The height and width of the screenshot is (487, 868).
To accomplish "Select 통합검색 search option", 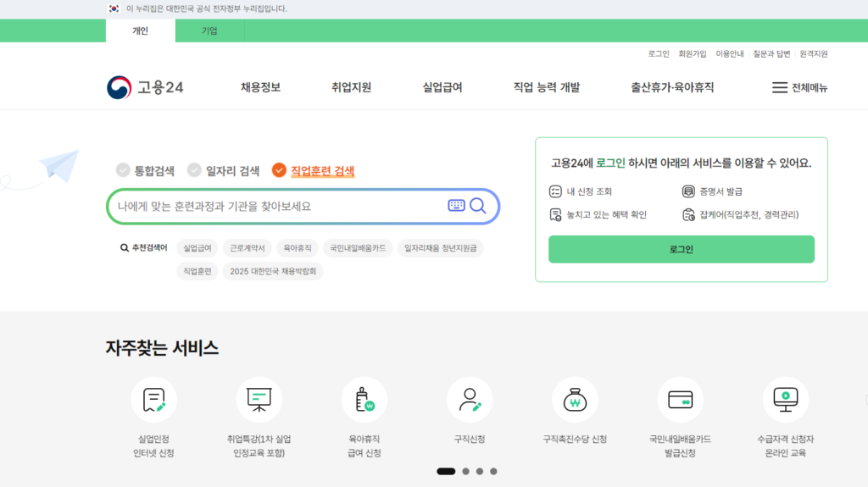I will [145, 170].
